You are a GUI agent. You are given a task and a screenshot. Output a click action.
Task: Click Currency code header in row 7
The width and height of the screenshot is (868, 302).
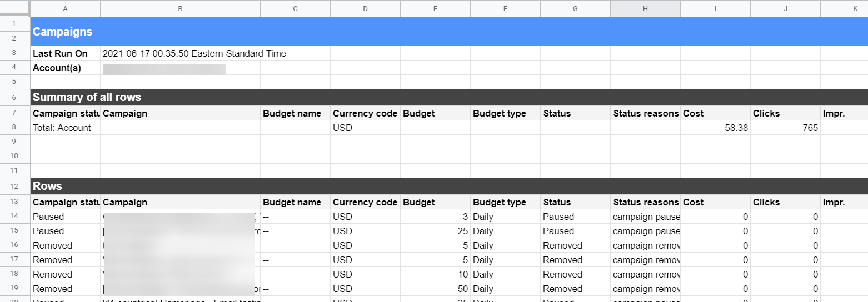tap(365, 113)
